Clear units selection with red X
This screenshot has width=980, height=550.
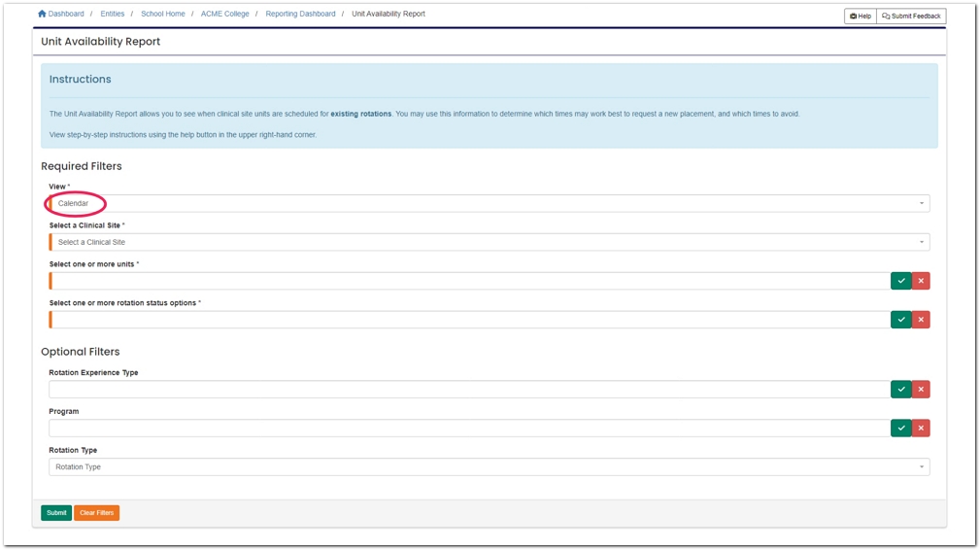921,281
